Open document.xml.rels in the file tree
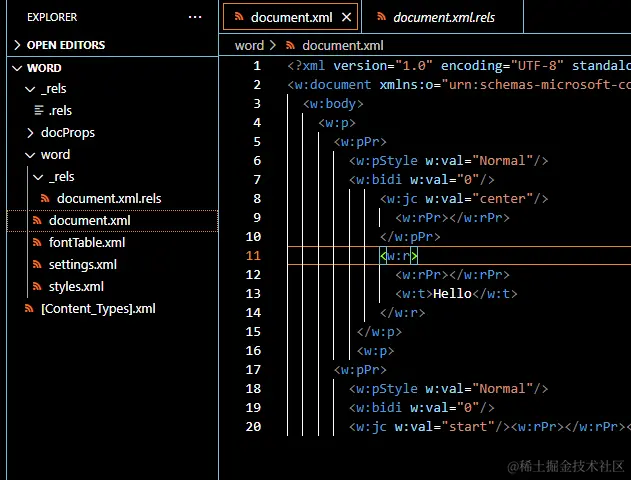Viewport: 631px width, 480px height. point(108,199)
